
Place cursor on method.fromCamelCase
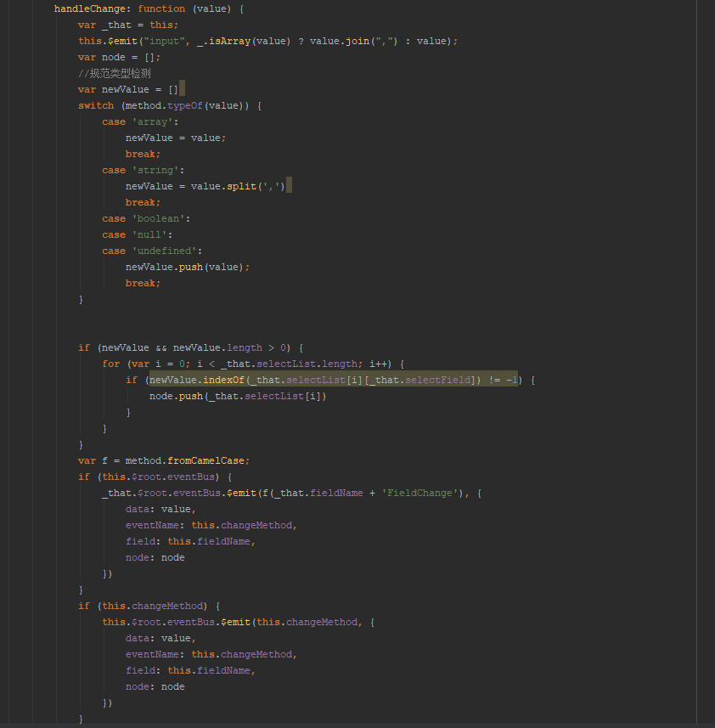coord(189,460)
